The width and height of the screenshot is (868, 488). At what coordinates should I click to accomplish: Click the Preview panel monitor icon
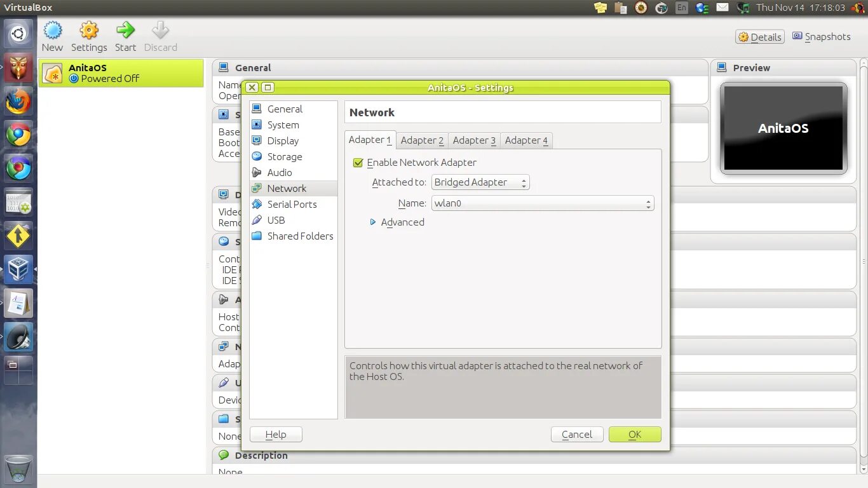pyautogui.click(x=722, y=67)
